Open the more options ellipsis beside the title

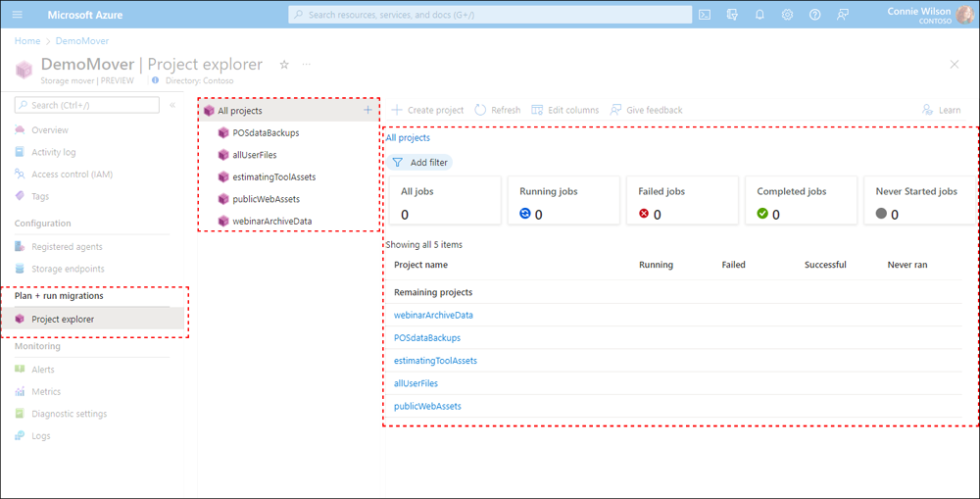pyautogui.click(x=306, y=65)
